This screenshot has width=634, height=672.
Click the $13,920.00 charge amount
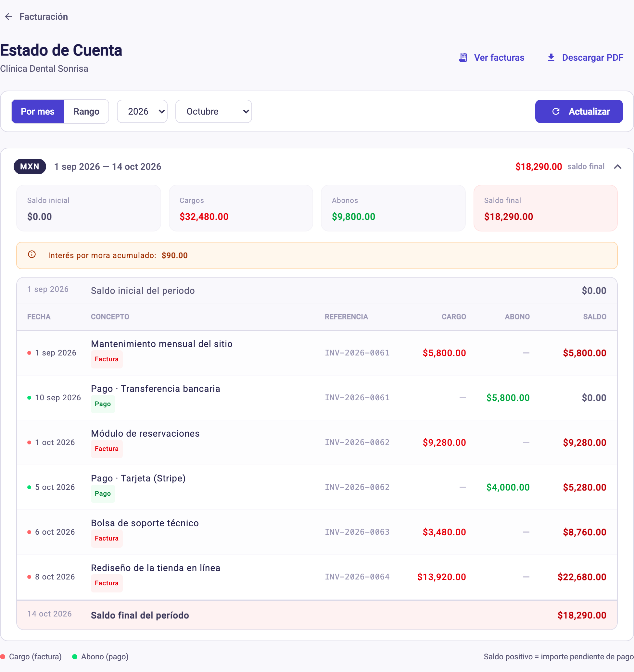(441, 577)
